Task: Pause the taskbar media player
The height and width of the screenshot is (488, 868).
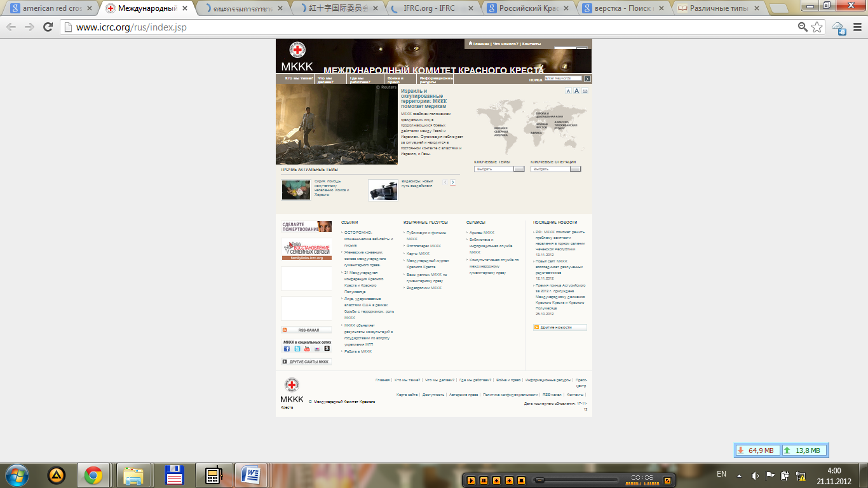Action: (x=484, y=480)
